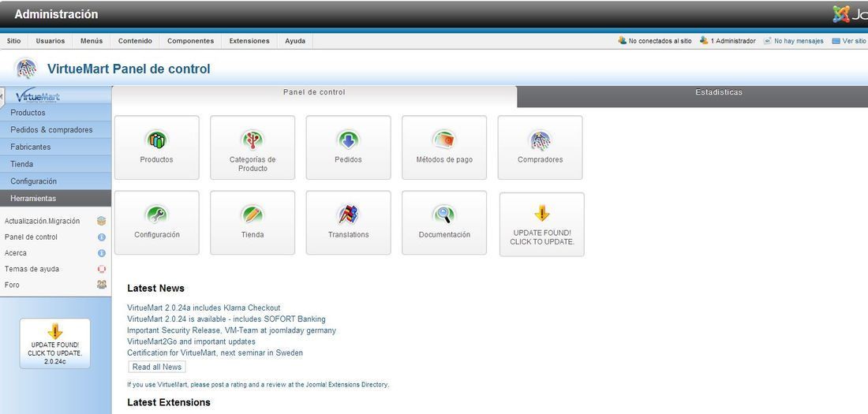Expand the Tienda sidebar section
Viewport: 868px width, 414px height.
(x=55, y=164)
